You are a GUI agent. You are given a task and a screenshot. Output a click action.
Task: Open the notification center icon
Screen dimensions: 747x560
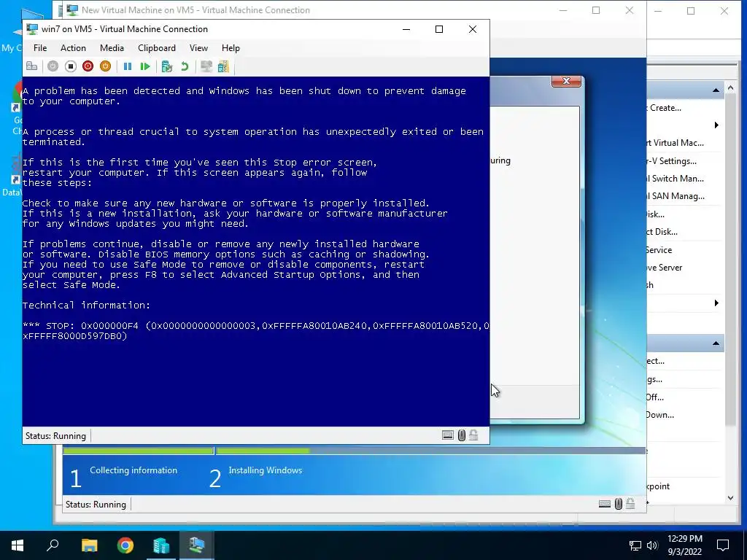[x=723, y=545]
